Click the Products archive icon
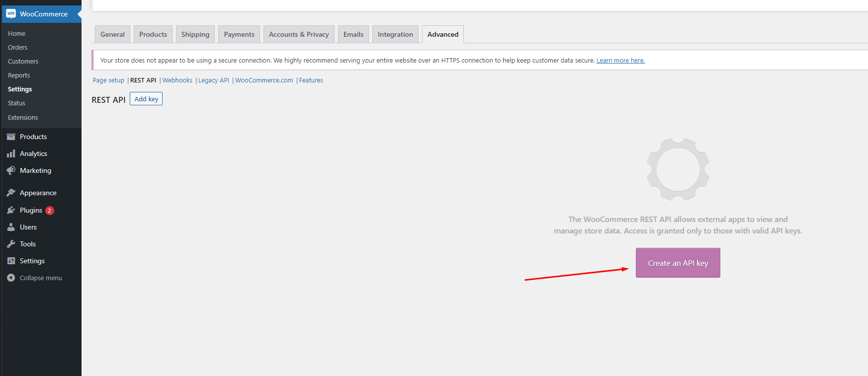The image size is (868, 376). [x=11, y=137]
